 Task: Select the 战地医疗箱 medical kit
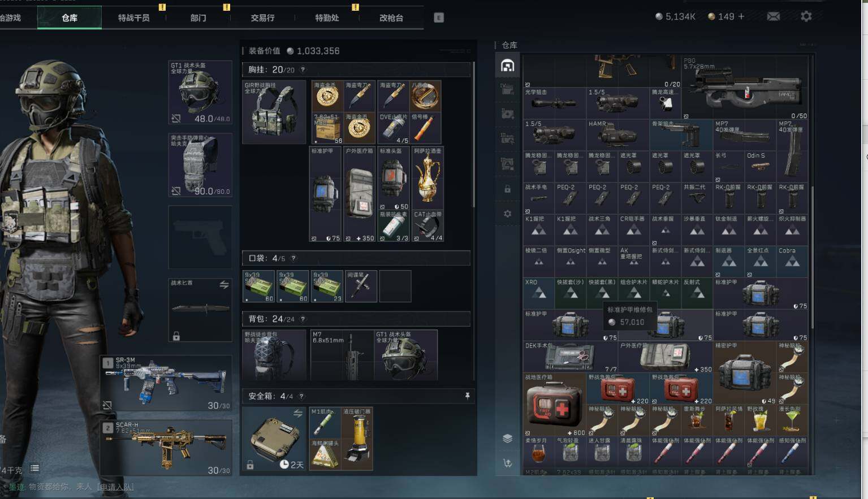click(x=555, y=404)
